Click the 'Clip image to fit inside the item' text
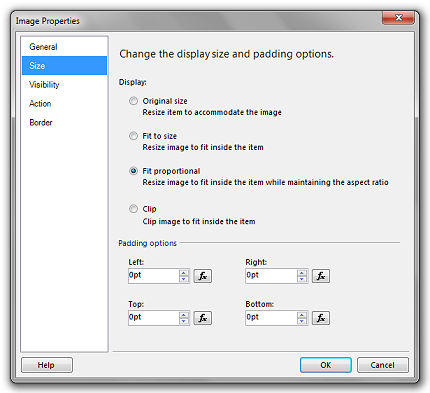This screenshot has height=393, width=430. [199, 221]
